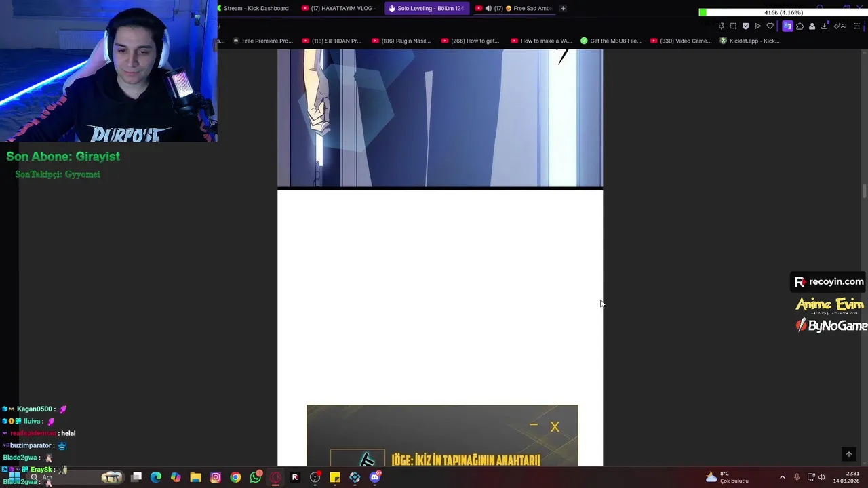The image size is (868, 488).
Task: Open a new browser tab with plus
Action: (563, 8)
